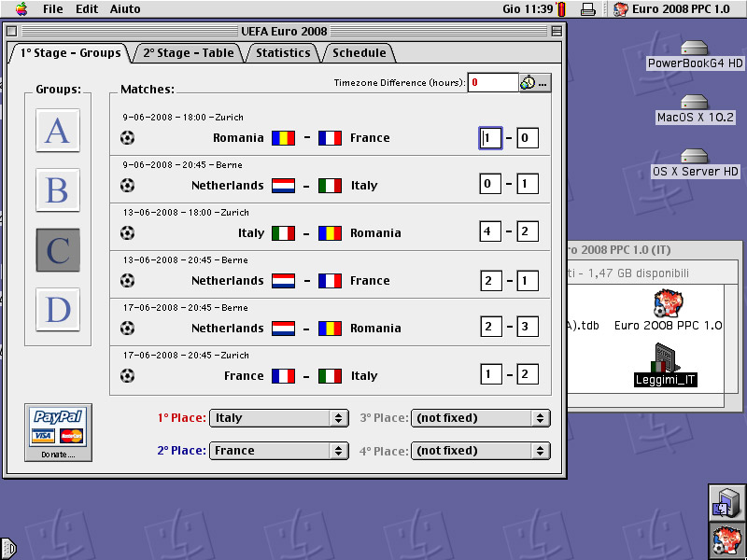Click the PayPal Donate button

58,432
